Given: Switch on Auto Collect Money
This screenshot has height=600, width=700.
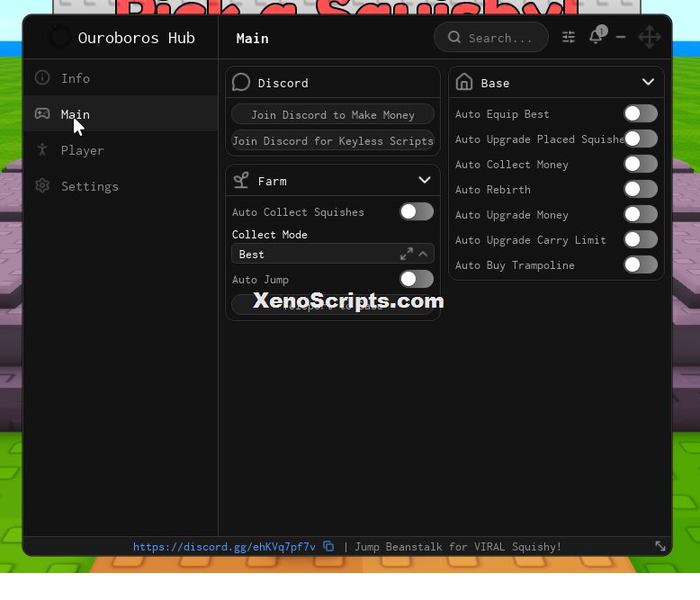Looking at the screenshot, I should pos(641,164).
